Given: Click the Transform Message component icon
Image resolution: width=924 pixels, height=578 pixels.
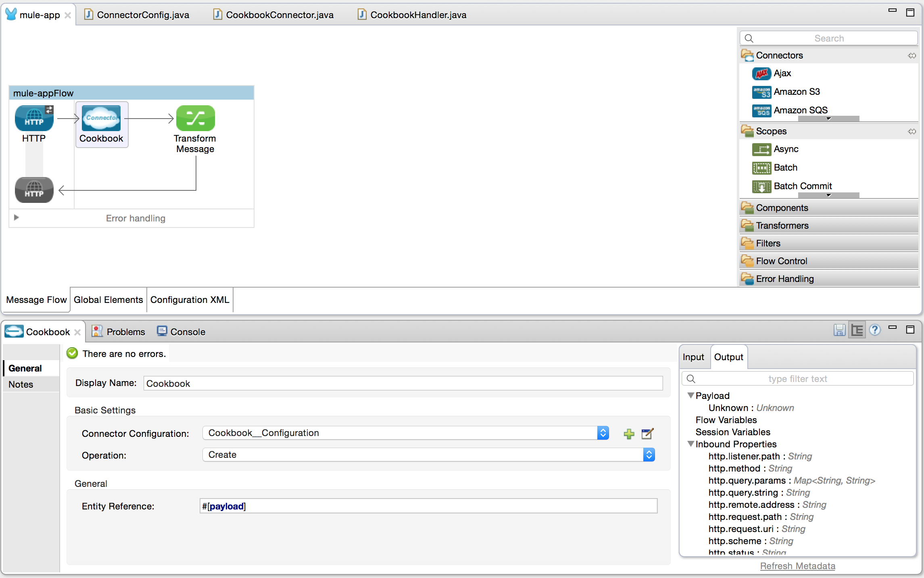Looking at the screenshot, I should (x=195, y=118).
